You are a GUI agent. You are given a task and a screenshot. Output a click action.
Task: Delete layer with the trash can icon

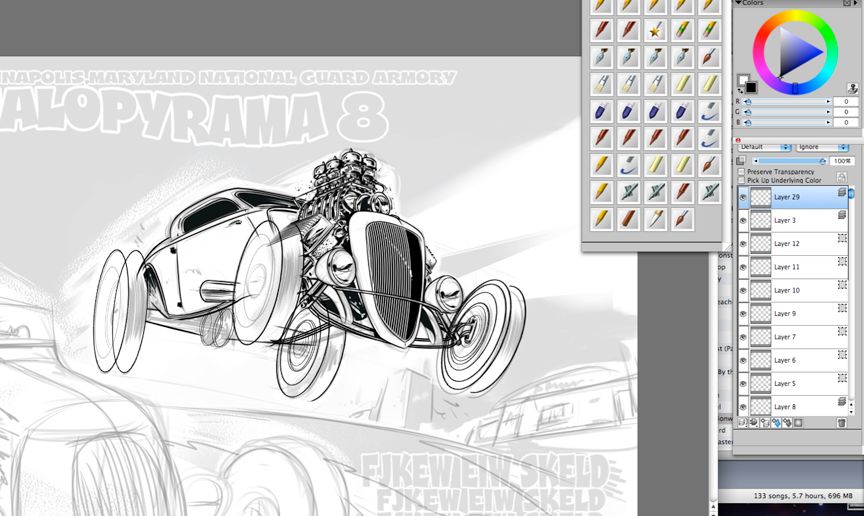(x=841, y=423)
